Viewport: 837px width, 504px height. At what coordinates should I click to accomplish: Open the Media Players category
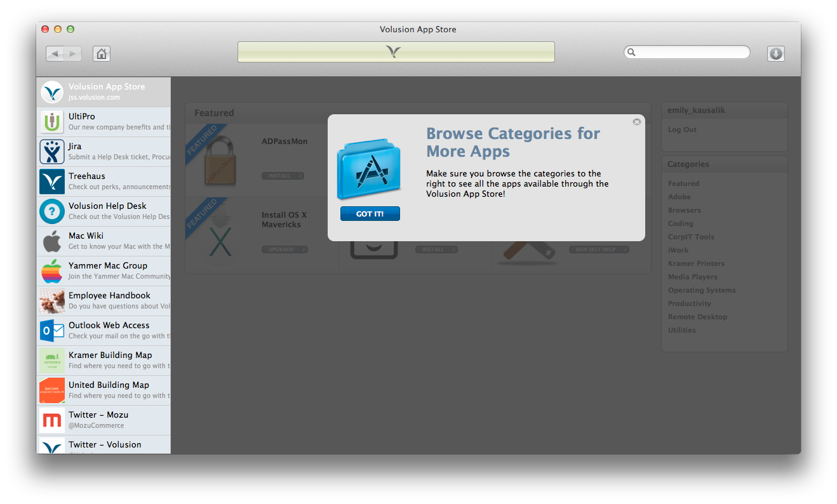pyautogui.click(x=693, y=277)
